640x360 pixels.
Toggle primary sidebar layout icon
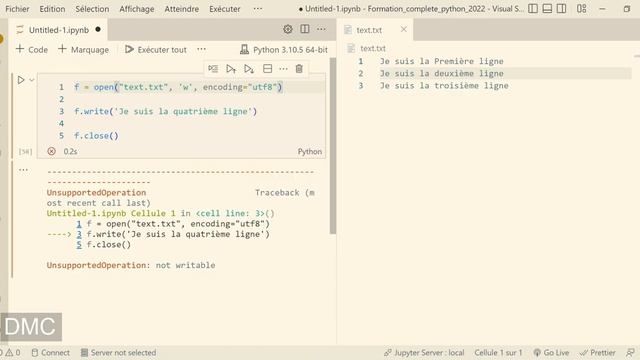tap(533, 9)
